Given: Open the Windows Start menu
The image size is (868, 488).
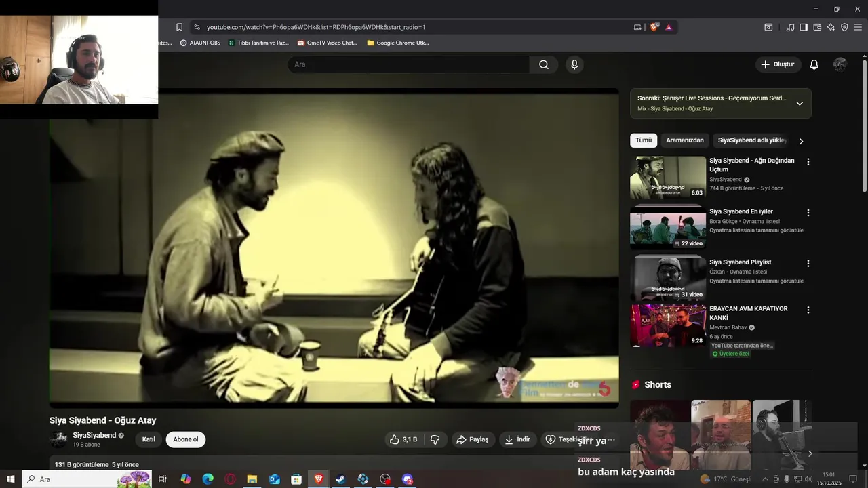Looking at the screenshot, I should click(x=11, y=479).
